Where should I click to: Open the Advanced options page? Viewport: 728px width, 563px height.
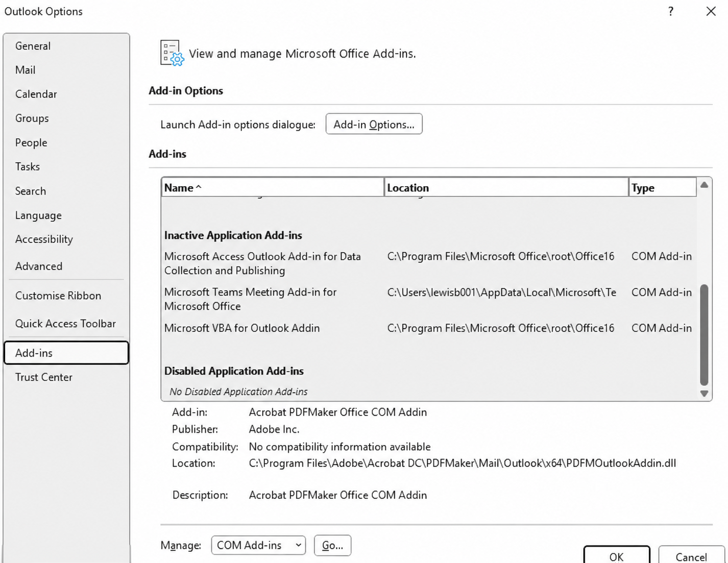(x=66, y=266)
